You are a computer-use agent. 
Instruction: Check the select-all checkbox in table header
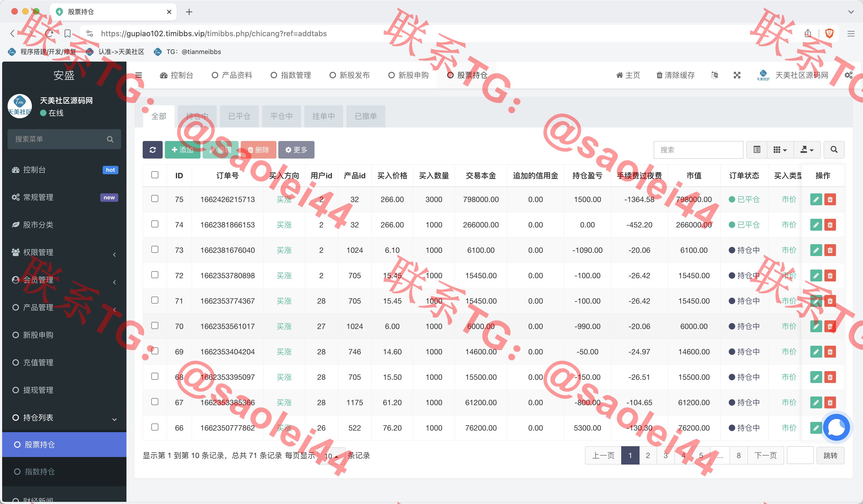coord(155,175)
